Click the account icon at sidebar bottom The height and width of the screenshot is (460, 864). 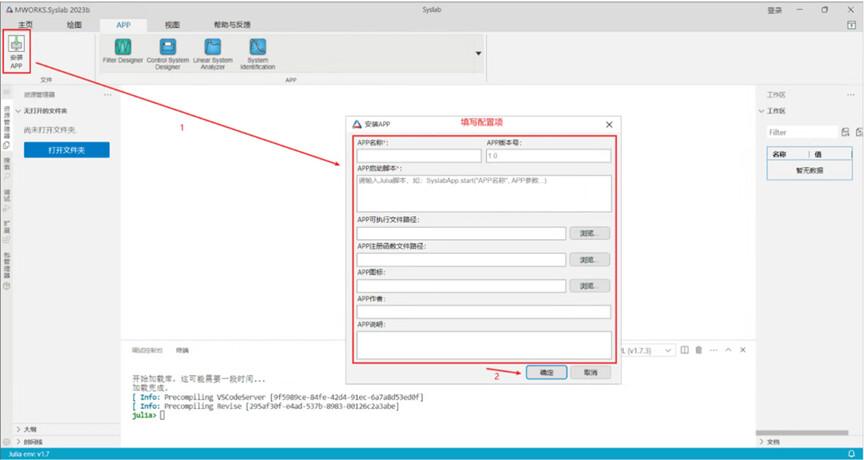[7, 442]
